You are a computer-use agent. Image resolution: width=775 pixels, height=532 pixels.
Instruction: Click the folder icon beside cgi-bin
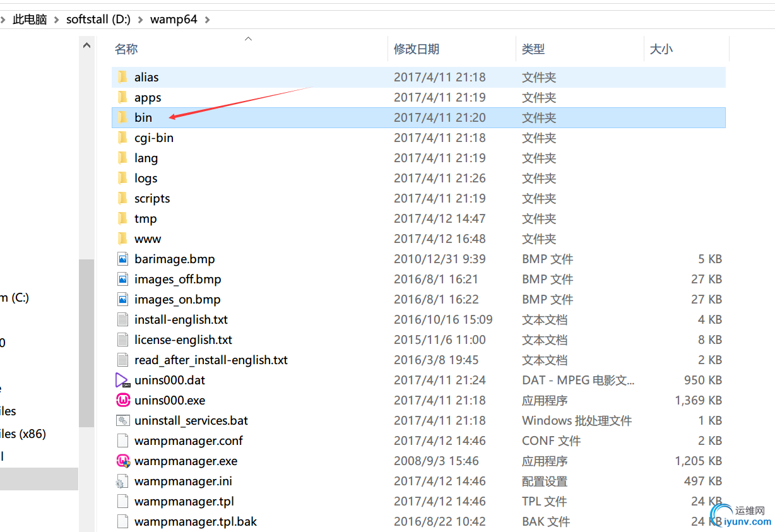point(122,138)
